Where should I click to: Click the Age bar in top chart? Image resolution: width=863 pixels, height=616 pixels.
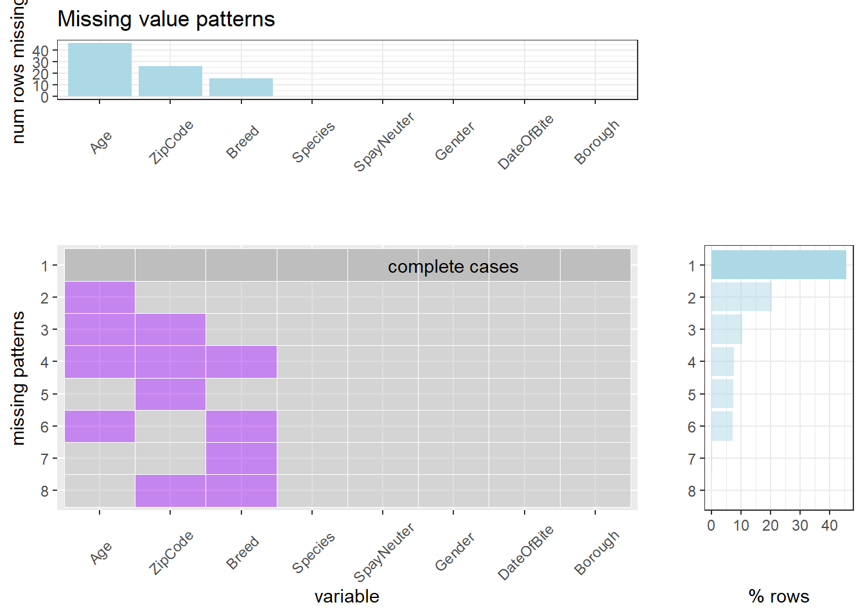[100, 70]
